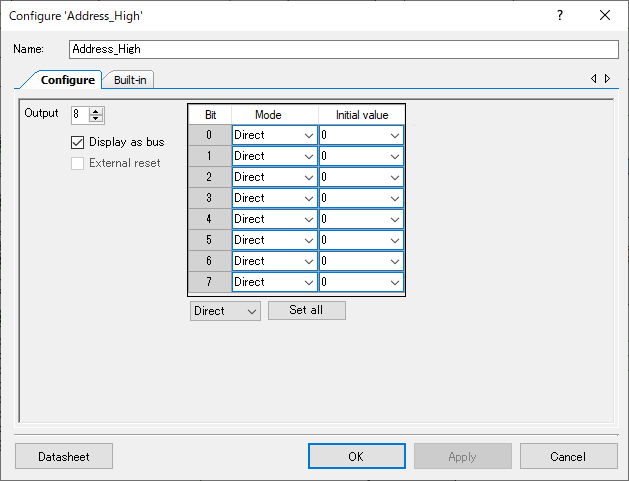629x481 pixels.
Task: Select row header for bit 1
Action: 210,156
